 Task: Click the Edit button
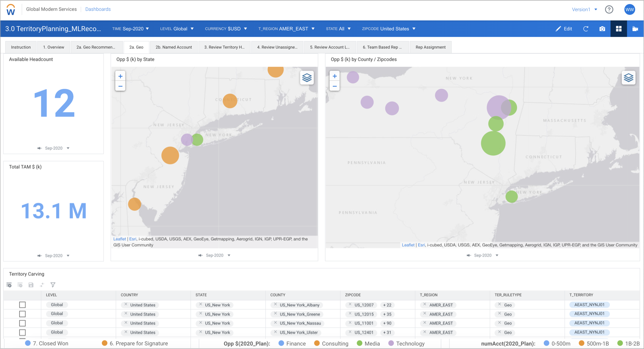point(564,29)
